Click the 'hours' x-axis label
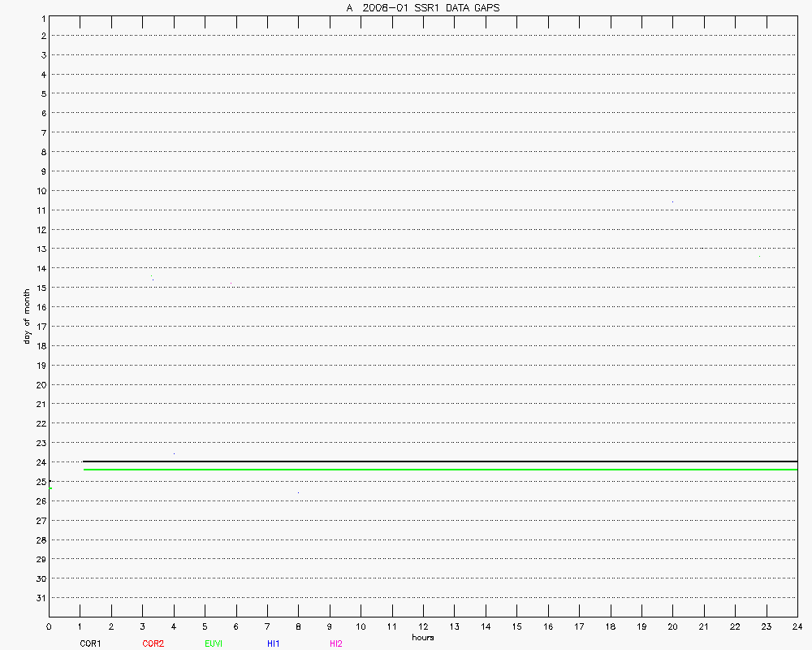The width and height of the screenshot is (812, 650). (422, 638)
